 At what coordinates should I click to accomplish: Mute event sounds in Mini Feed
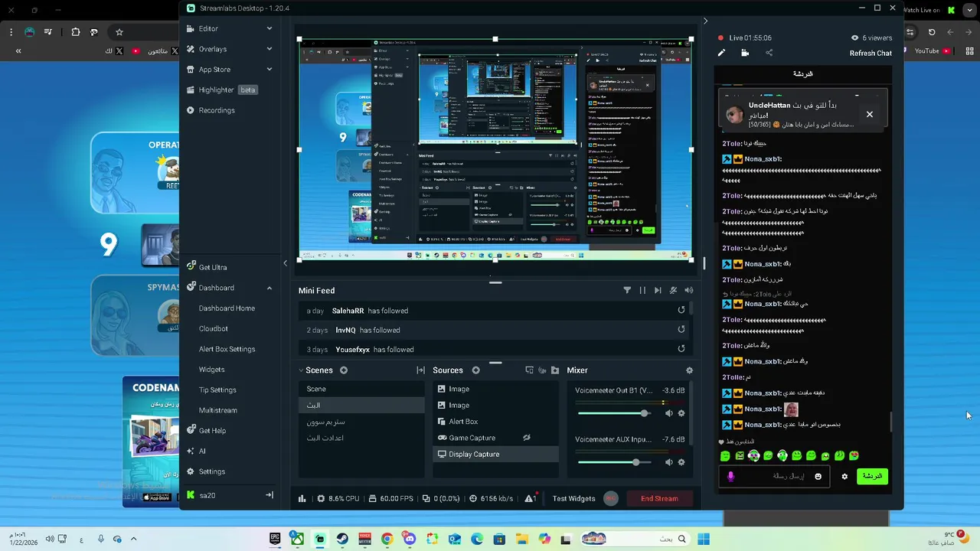[673, 290]
